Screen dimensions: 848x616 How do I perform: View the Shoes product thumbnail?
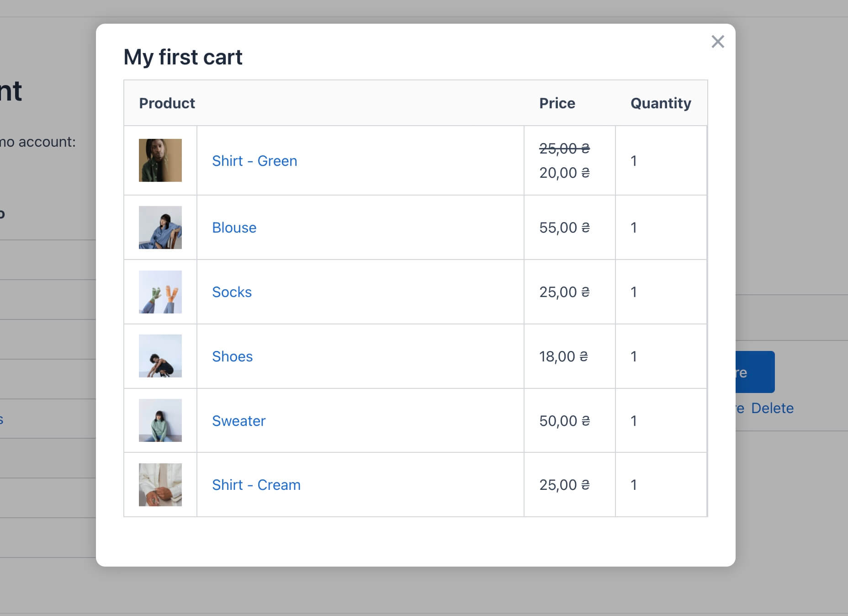pos(160,356)
